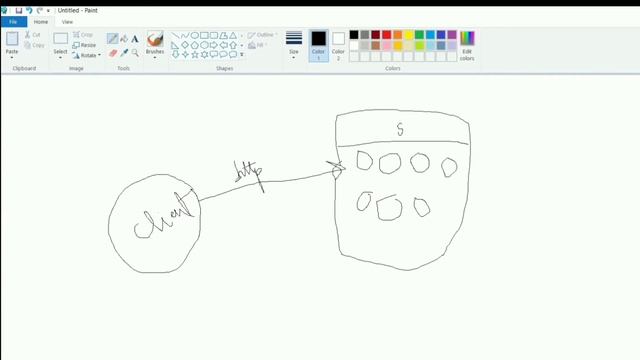Expand the Shapes gallery more arrow
This screenshot has height=360, width=640.
[242, 54]
